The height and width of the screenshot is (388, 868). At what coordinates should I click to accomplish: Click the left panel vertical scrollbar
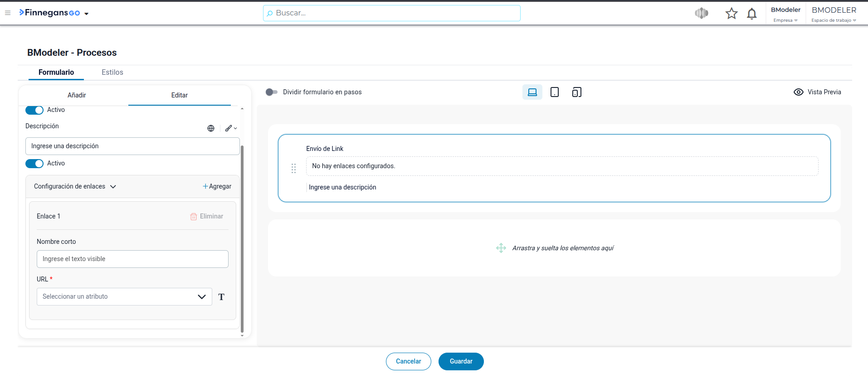point(242,239)
